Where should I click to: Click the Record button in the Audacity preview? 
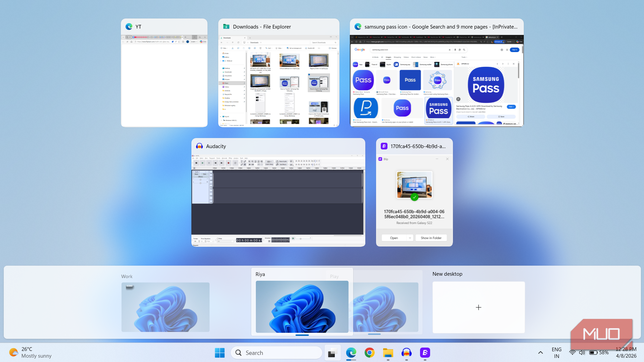click(x=228, y=163)
